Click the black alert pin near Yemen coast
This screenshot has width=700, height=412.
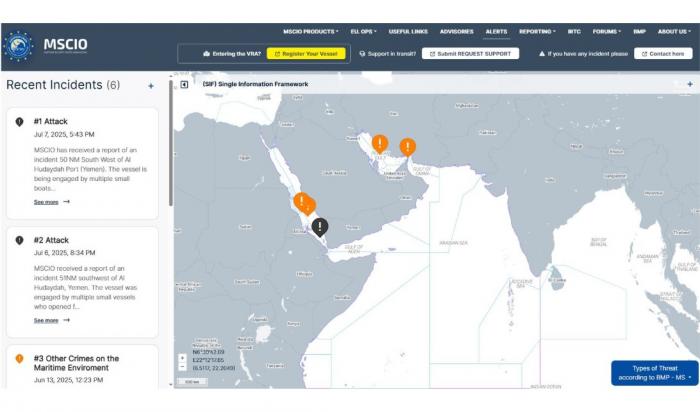(x=320, y=227)
